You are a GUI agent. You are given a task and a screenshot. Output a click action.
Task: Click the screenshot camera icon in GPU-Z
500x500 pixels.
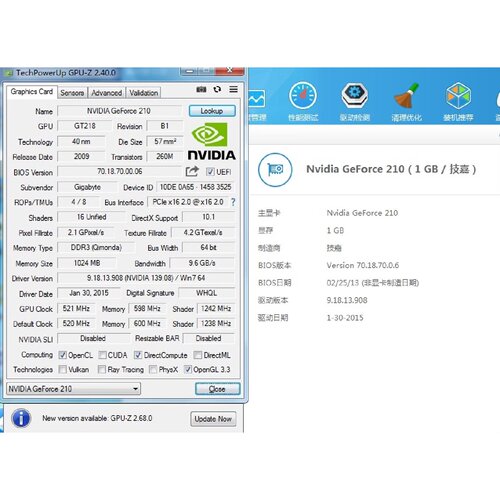pos(201,89)
